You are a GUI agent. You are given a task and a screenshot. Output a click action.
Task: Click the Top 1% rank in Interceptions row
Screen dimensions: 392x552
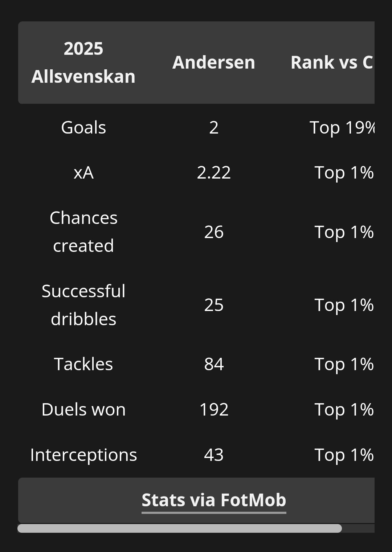[344, 455]
